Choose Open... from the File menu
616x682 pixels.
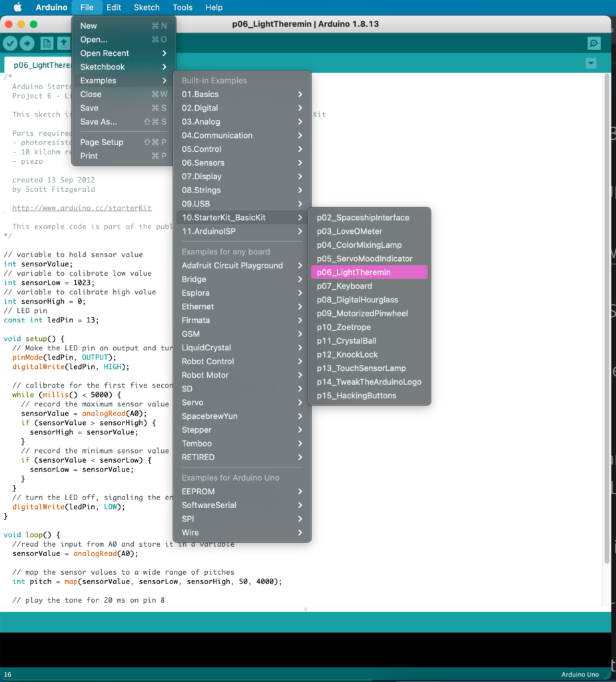click(x=124, y=39)
